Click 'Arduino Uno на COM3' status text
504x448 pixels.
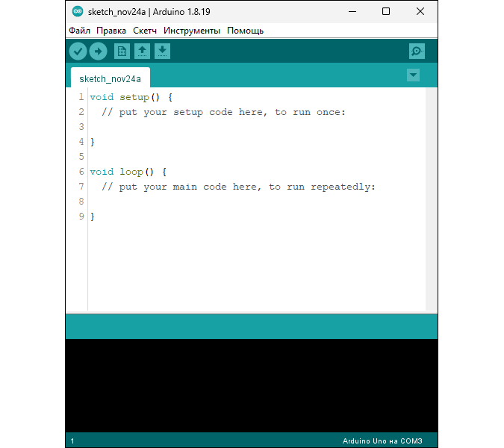pyautogui.click(x=382, y=441)
